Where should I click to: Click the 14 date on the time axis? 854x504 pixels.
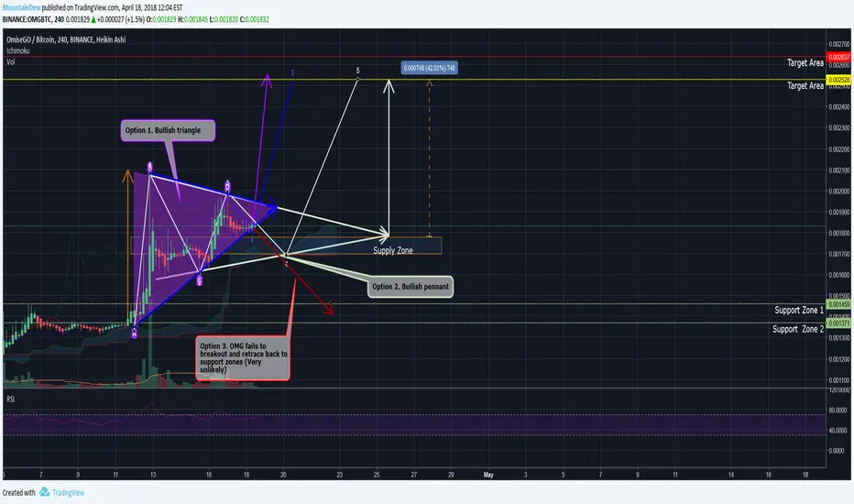click(x=731, y=475)
